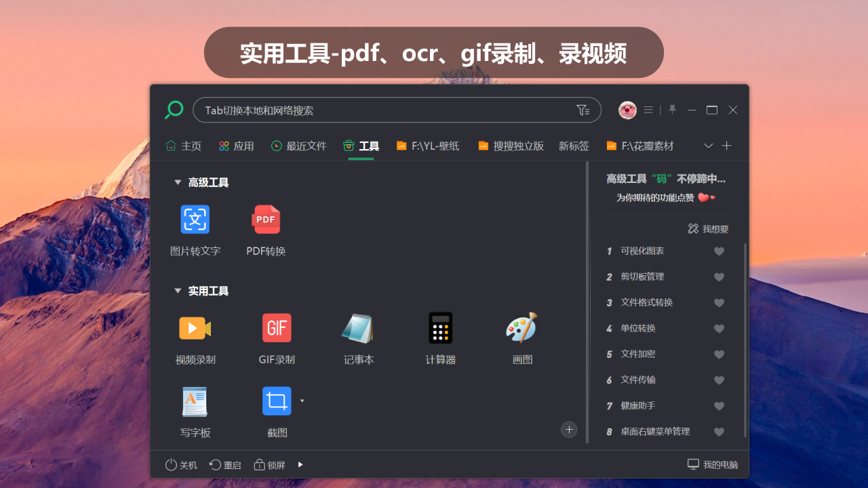Collapse the 高级工具 section
The height and width of the screenshot is (488, 868).
pos(178,182)
